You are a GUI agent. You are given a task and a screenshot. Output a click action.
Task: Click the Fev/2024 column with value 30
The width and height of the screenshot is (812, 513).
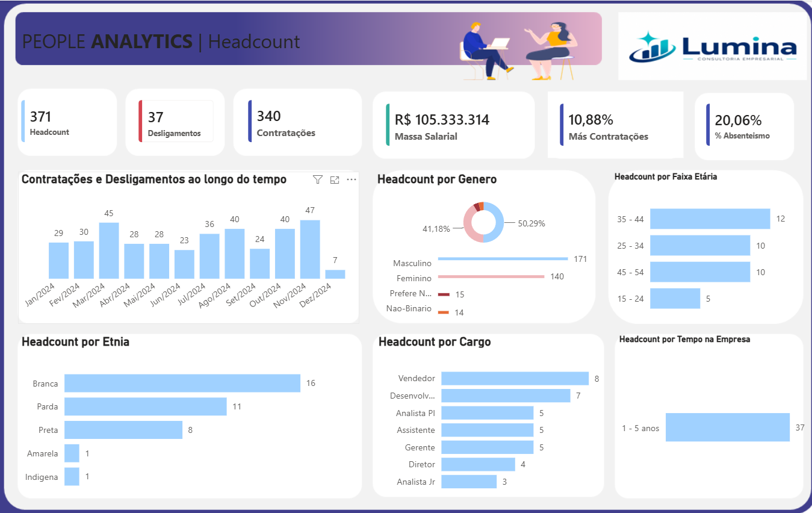coord(84,260)
